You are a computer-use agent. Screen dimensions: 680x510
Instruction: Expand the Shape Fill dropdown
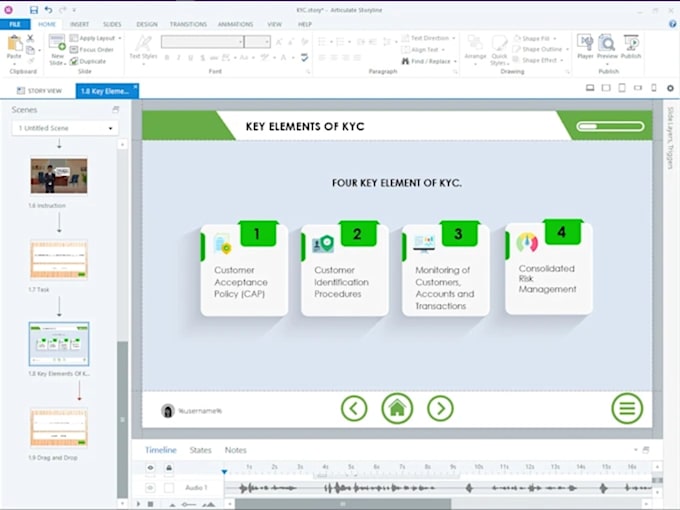pyautogui.click(x=555, y=39)
